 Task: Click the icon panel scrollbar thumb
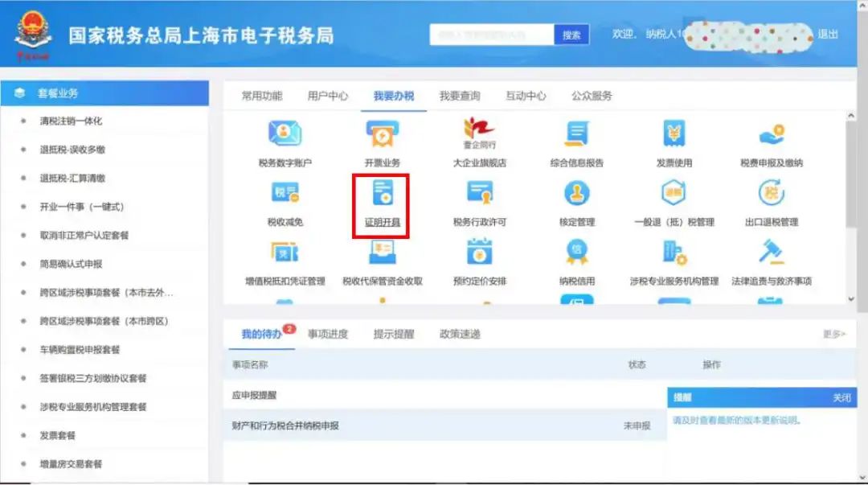(x=851, y=174)
